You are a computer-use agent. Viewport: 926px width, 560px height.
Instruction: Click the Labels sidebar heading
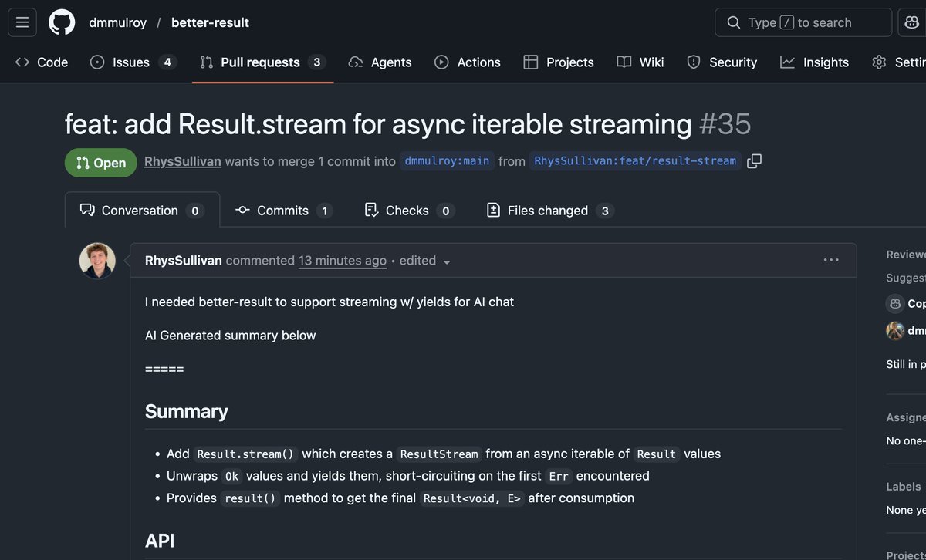coord(904,487)
